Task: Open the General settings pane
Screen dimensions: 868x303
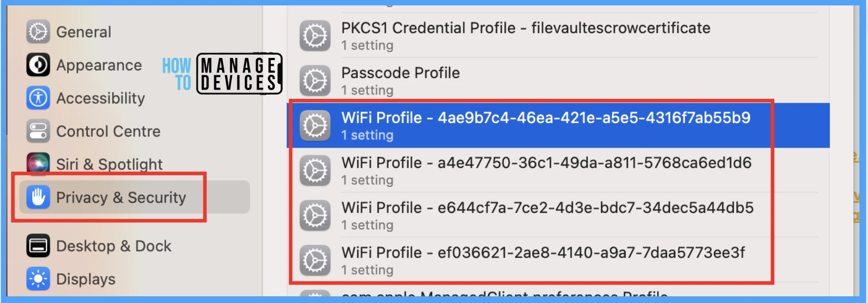Action: [84, 32]
